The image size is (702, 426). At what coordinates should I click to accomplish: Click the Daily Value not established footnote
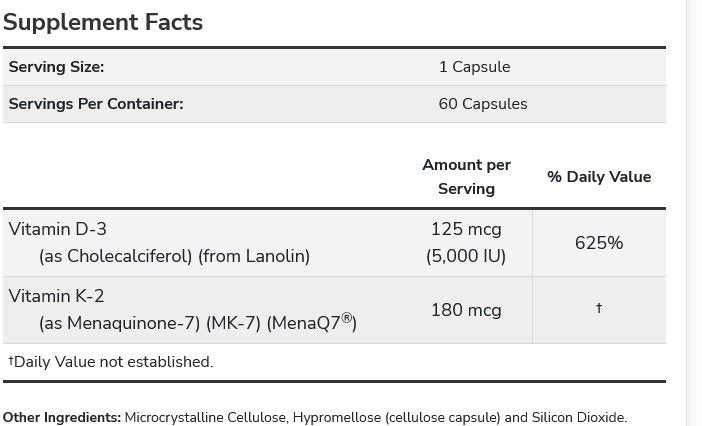pyautogui.click(x=110, y=362)
